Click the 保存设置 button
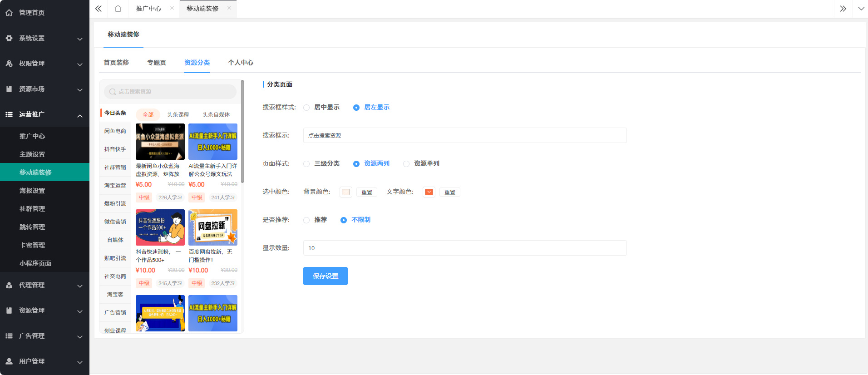This screenshot has height=375, width=868. (325, 276)
